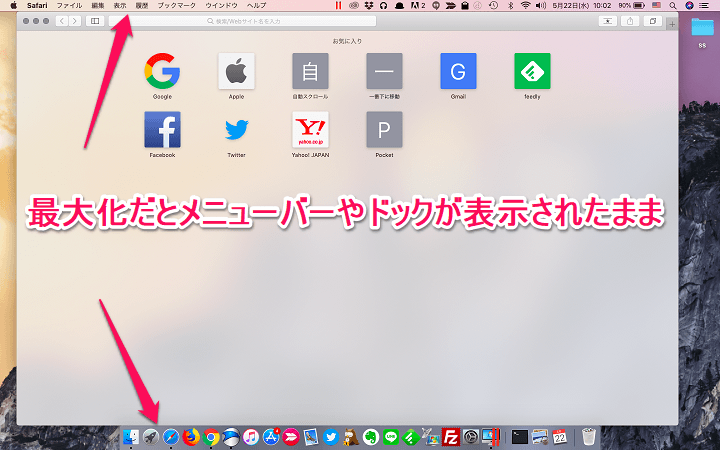Click the headphones icon in menu bar
This screenshot has height=450, width=720.
click(384, 6)
